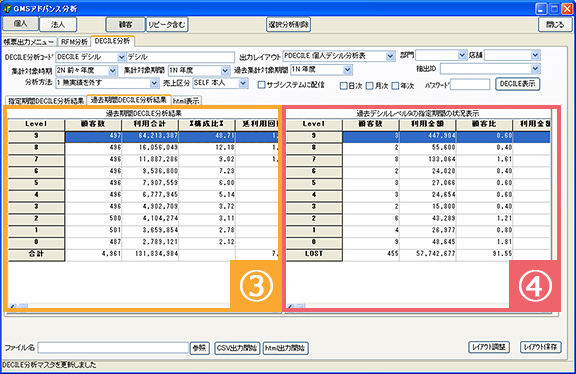Click the 選択分析削除 button
Screen dimensions: 576x374
[289, 24]
